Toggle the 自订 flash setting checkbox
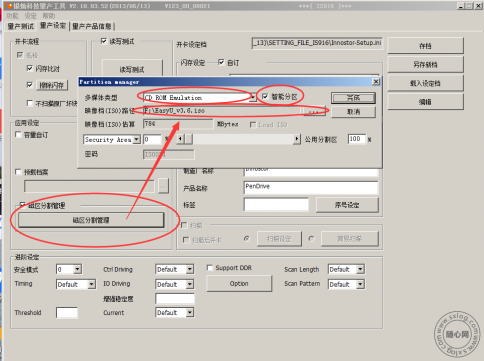 pyautogui.click(x=221, y=62)
